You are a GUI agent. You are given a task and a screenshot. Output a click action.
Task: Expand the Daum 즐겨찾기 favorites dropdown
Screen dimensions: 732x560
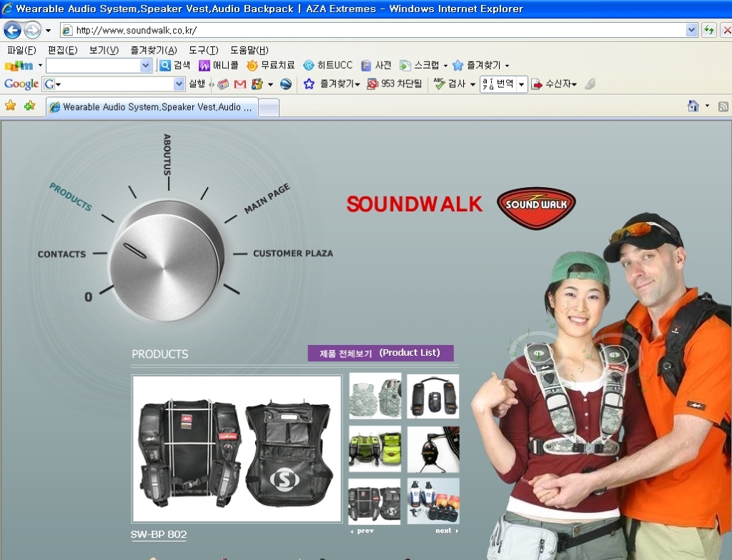(x=507, y=66)
